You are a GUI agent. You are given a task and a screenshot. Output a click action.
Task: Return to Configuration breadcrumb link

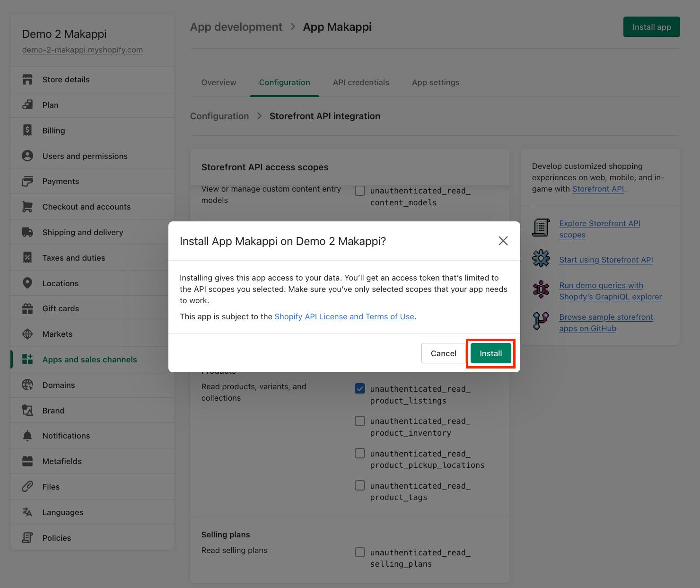coord(219,116)
